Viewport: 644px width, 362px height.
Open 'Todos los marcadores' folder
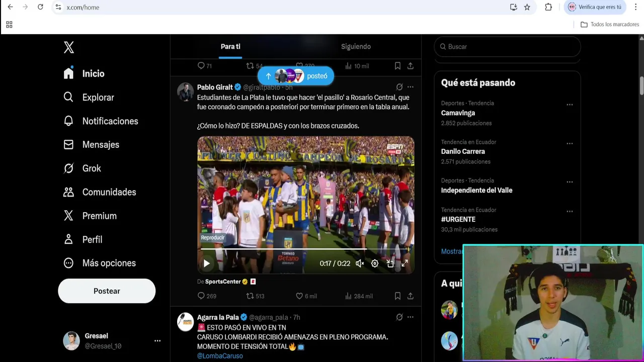pyautogui.click(x=610, y=24)
